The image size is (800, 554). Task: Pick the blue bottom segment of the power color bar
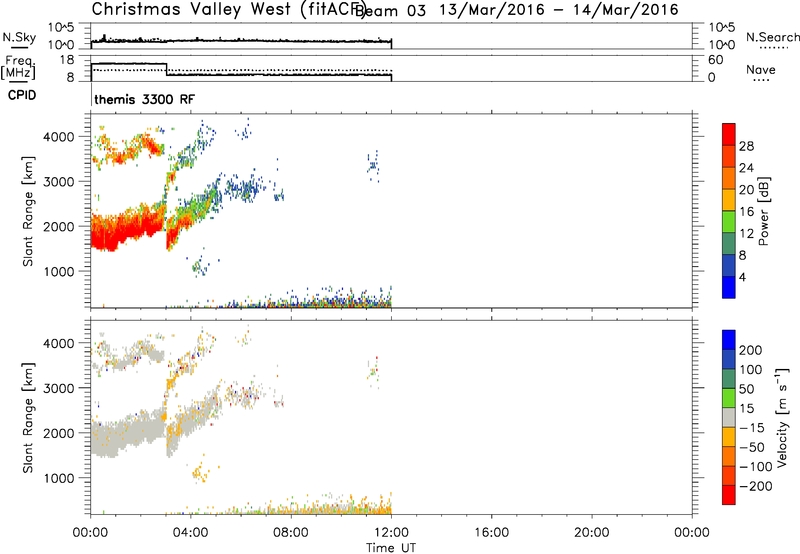click(x=729, y=287)
